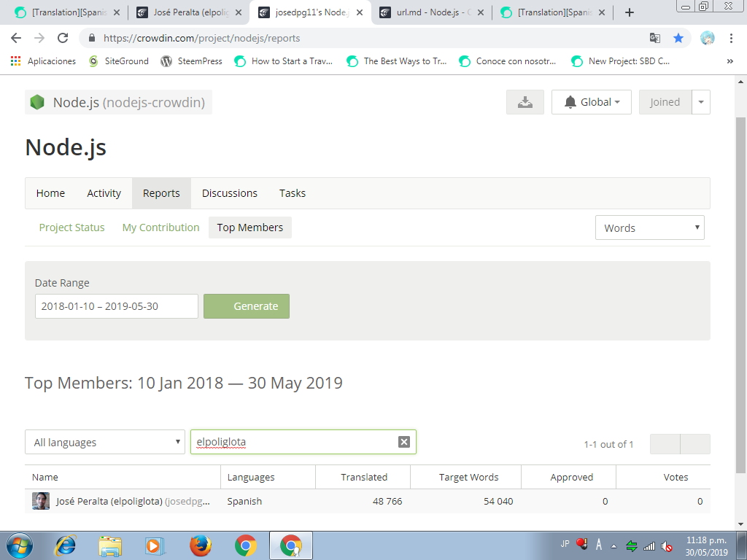Click the bookmark star icon
This screenshot has width=747, height=560.
click(x=678, y=38)
